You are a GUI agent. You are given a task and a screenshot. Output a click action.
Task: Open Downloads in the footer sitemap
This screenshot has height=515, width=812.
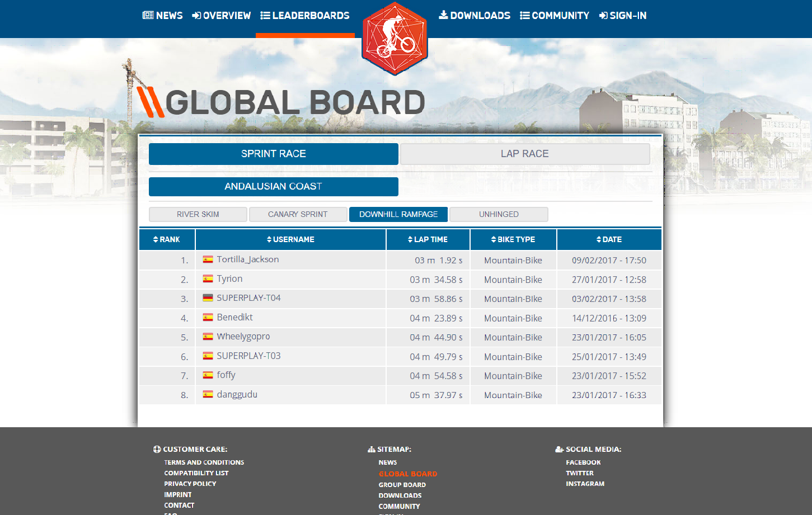click(x=400, y=495)
